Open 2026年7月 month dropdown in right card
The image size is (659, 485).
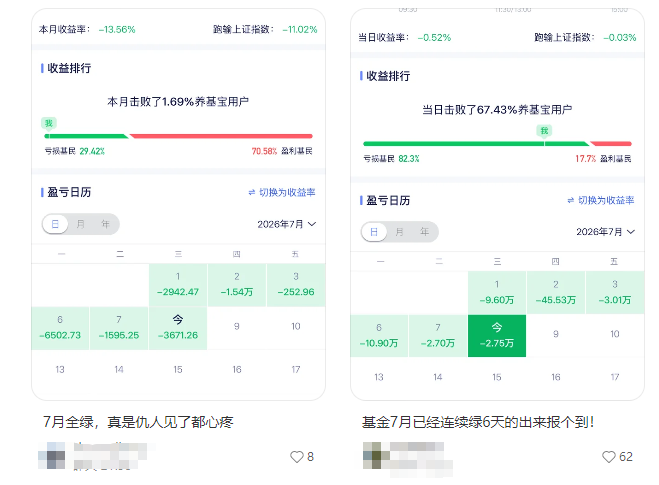pos(606,232)
